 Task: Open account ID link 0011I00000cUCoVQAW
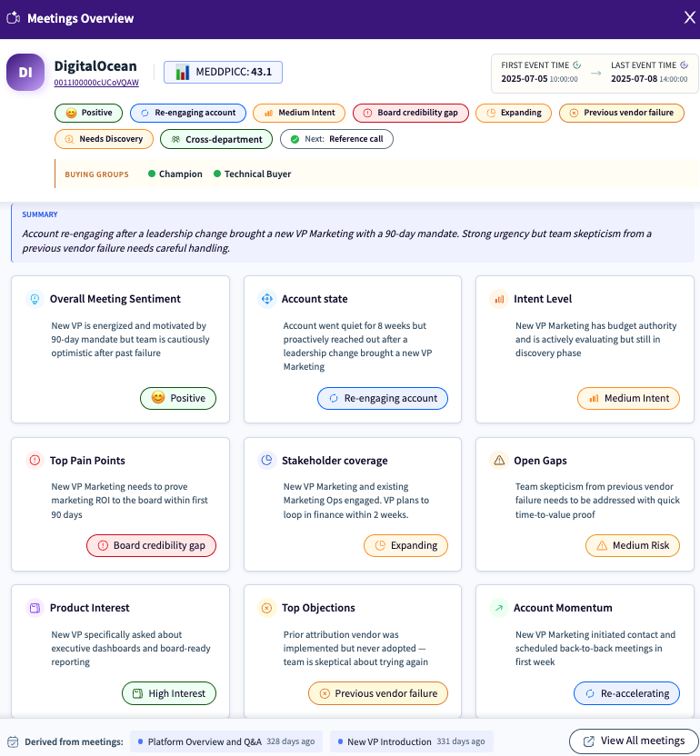pos(96,83)
